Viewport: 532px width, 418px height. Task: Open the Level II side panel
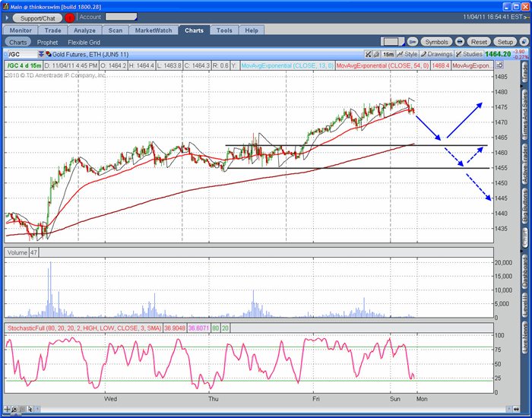tap(525, 304)
